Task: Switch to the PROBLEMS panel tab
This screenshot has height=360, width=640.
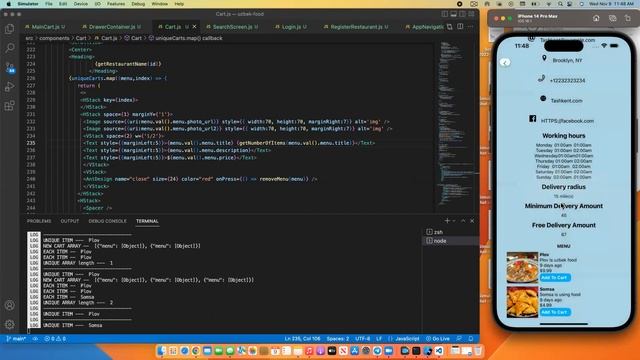Action: pyautogui.click(x=39, y=221)
